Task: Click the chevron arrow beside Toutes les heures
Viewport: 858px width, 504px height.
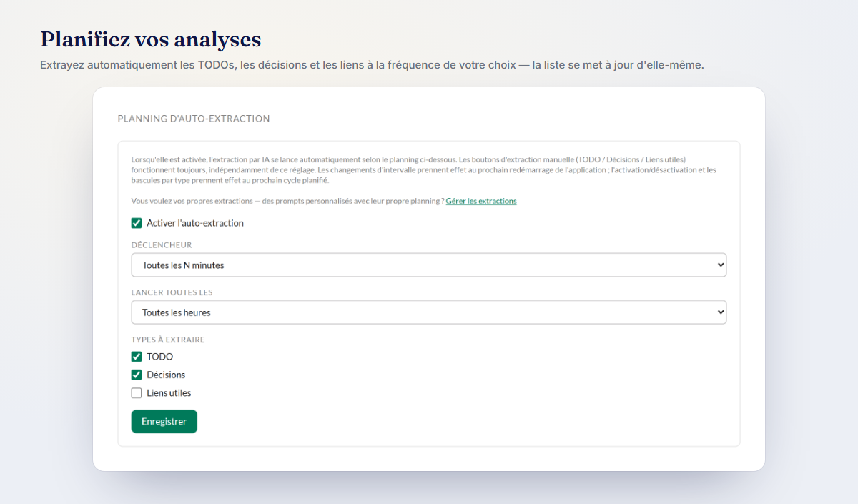Action: point(719,312)
